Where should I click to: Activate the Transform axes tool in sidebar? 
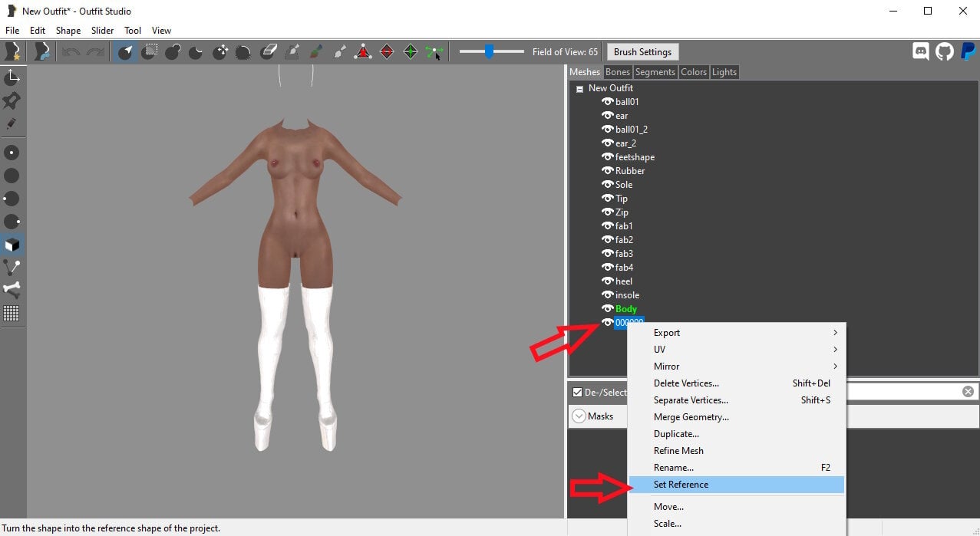[12, 77]
